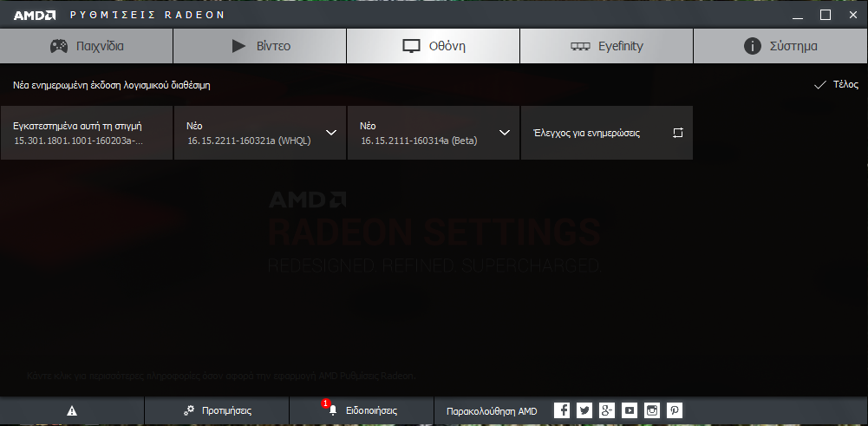
Task: Go to the Σύστημα tab
Action: [780, 46]
